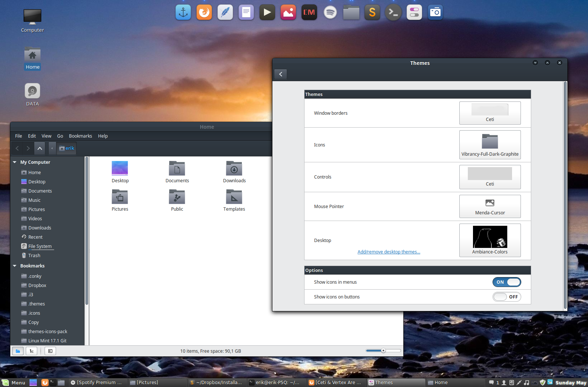The image size is (588, 387).
Task: Open the Music sidebar entry
Action: point(31,200)
